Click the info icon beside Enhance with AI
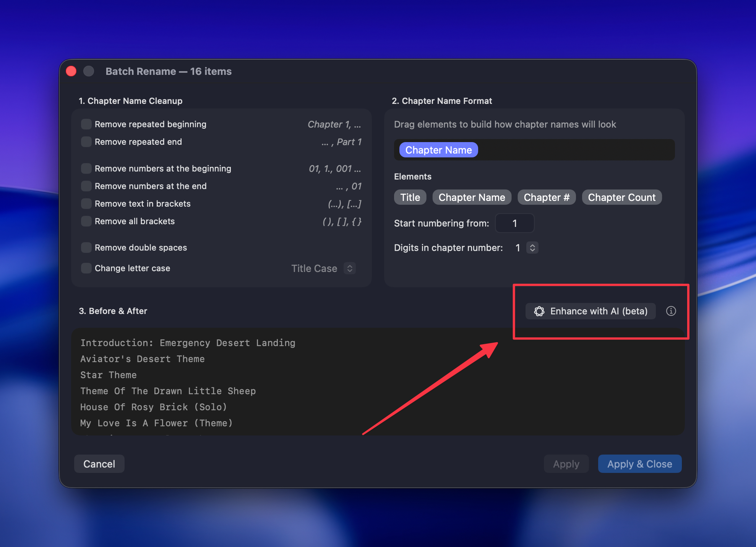Viewport: 756px width, 547px height. coord(671,311)
